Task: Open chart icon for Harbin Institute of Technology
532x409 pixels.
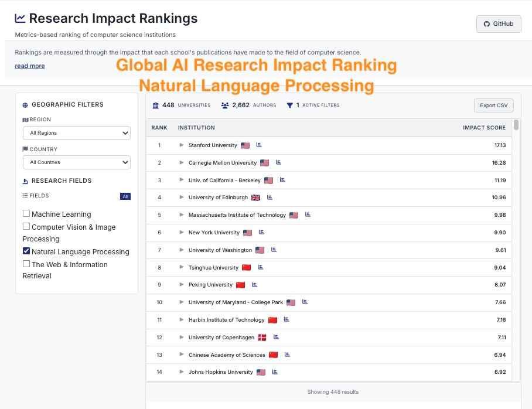Action: click(x=287, y=319)
